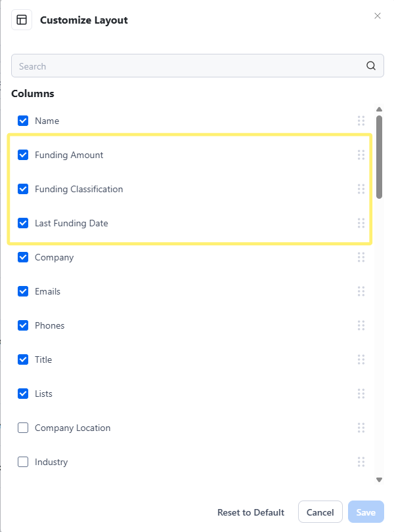Viewport: 394px width, 532px height.
Task: Enable the Company Location column
Action: (23, 428)
